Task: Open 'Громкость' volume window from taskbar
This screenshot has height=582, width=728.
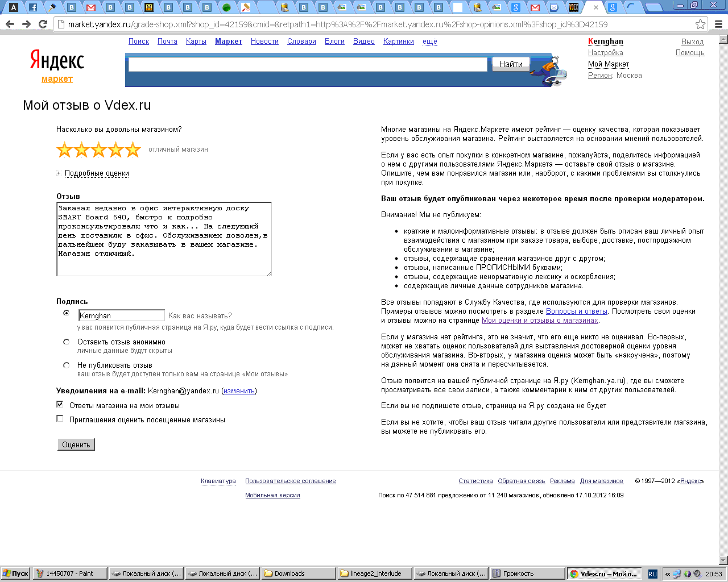Action: pyautogui.click(x=528, y=573)
